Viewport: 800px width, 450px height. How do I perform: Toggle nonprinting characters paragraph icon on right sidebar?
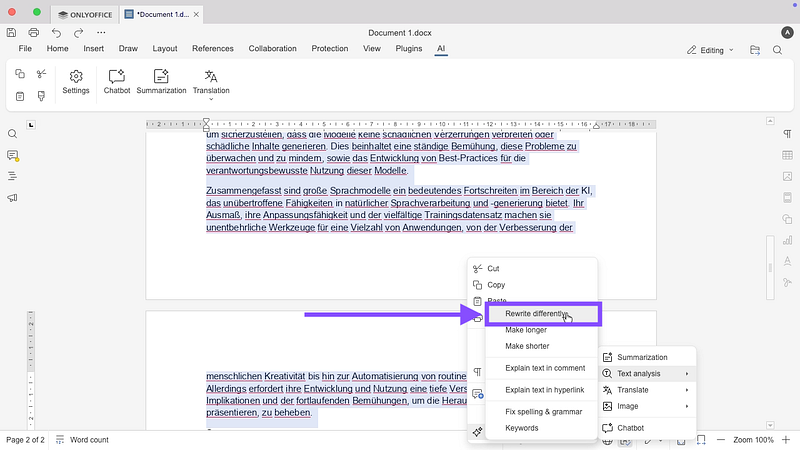(x=787, y=134)
